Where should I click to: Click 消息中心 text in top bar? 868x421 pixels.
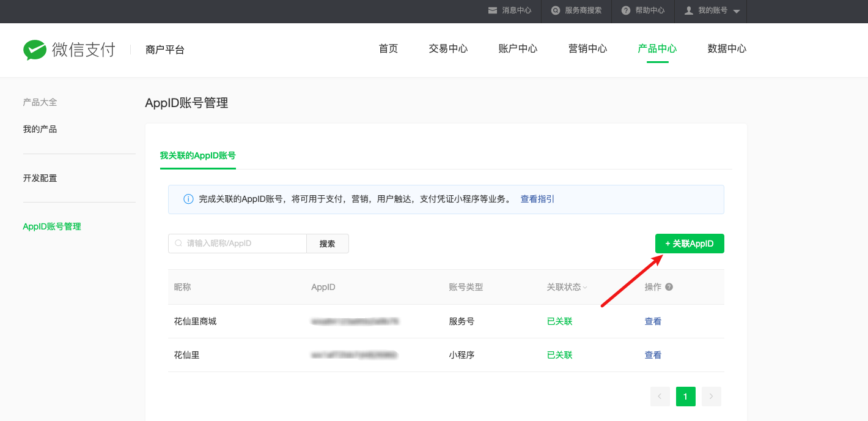pos(517,10)
